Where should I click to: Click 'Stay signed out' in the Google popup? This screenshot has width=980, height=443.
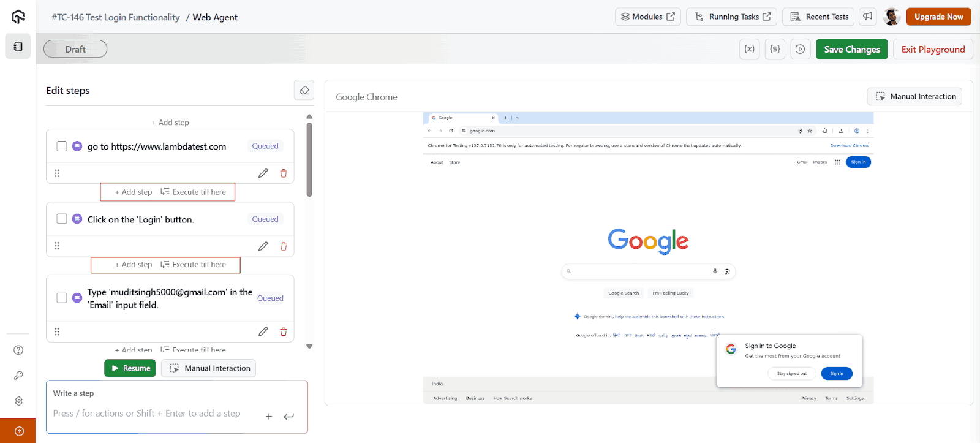792,373
